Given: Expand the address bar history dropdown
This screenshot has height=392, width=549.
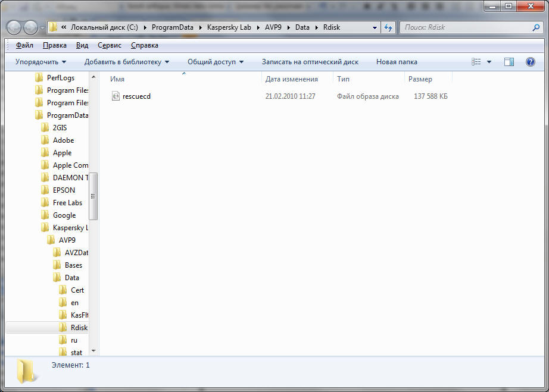Looking at the screenshot, I should coord(375,27).
